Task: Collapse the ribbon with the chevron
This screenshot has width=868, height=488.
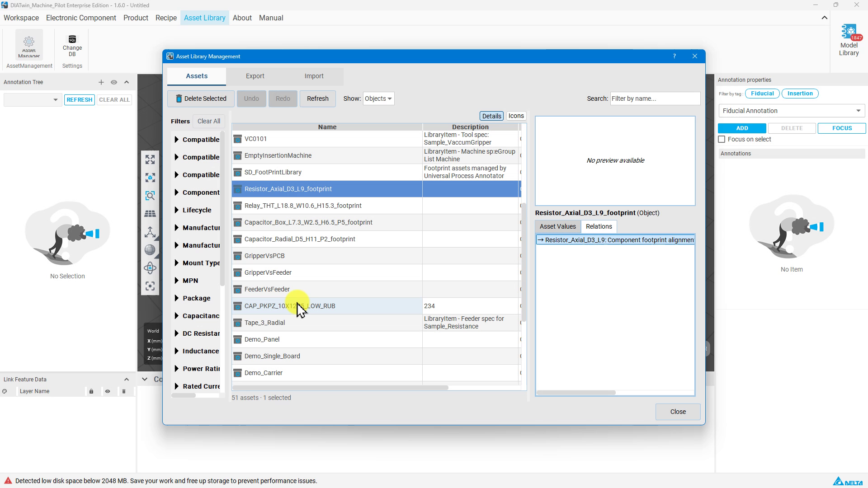Action: (x=825, y=18)
